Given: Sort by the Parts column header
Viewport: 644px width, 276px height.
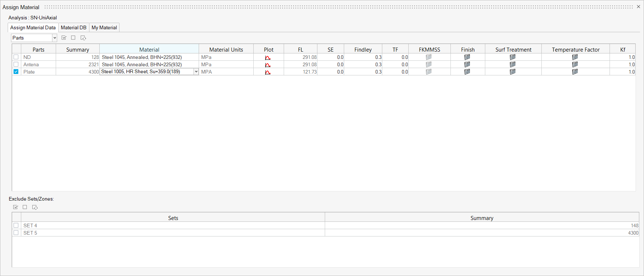Looking at the screenshot, I should (x=38, y=49).
